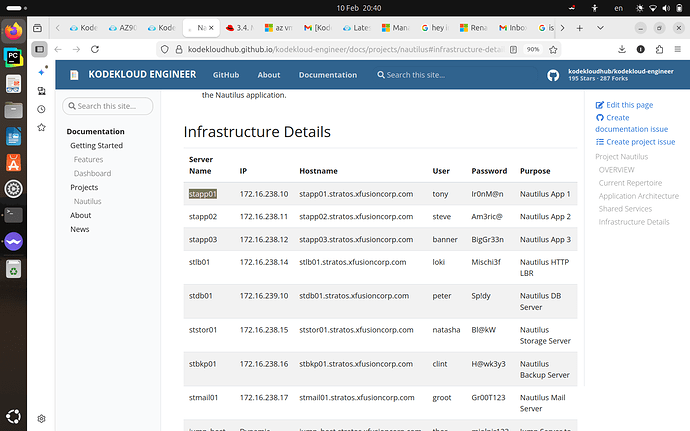Screen dimensions: 690x431
Task: Launch PyCharm from the dock
Action: coord(13,57)
